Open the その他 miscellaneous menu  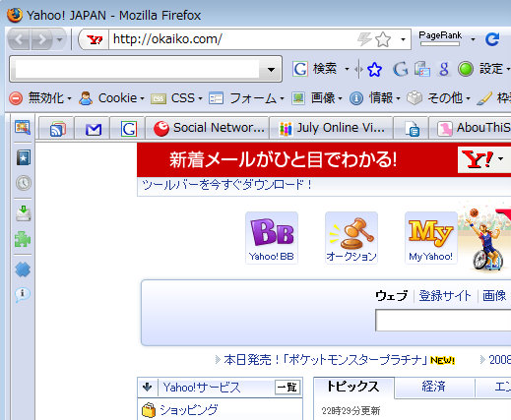click(x=438, y=98)
